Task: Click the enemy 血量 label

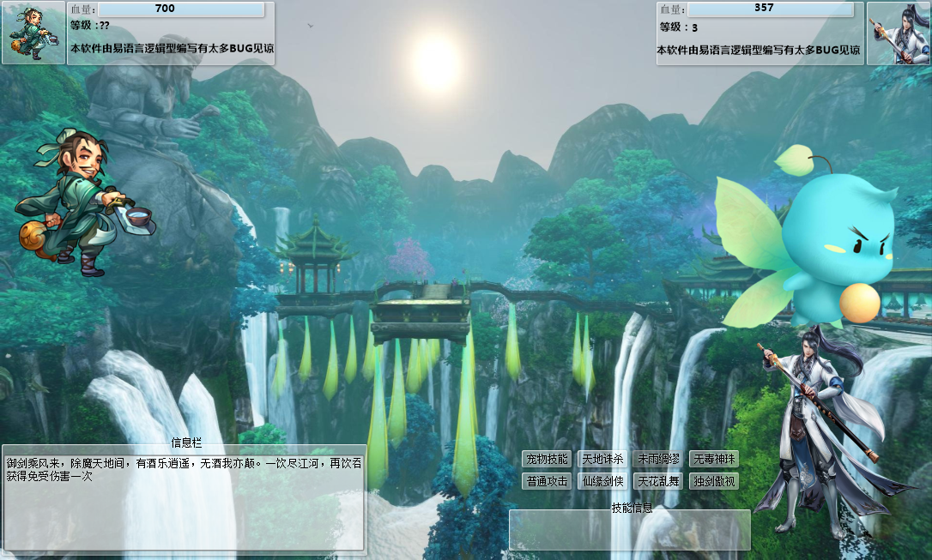Action: [x=82, y=9]
